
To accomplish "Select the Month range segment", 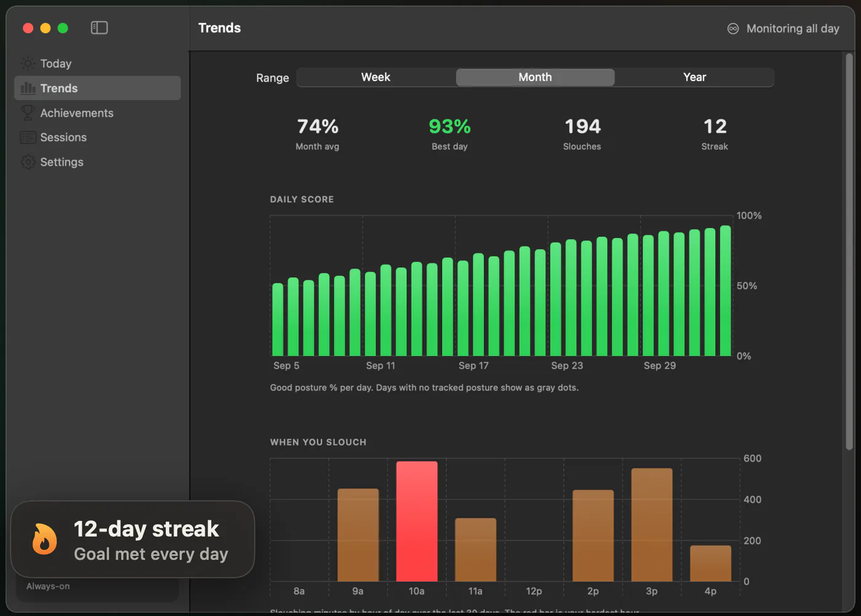I will click(535, 77).
